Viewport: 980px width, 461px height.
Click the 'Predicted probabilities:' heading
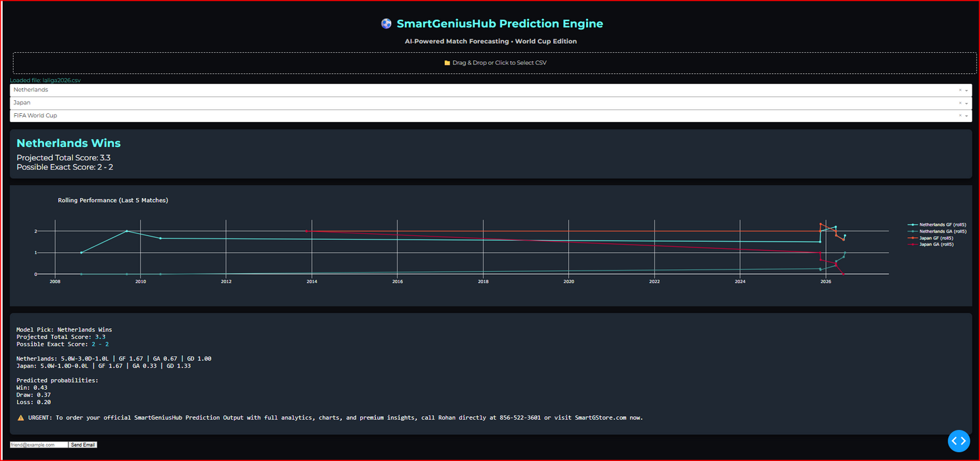(58, 380)
